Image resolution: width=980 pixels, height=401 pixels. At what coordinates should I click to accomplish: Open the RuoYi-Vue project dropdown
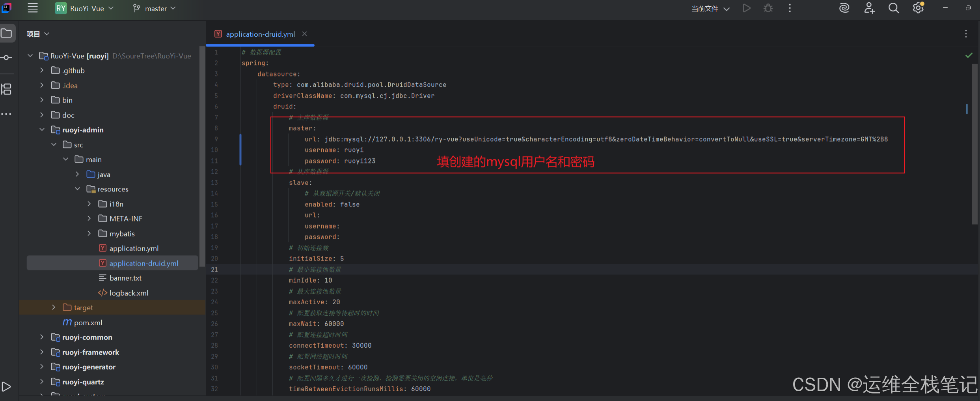pyautogui.click(x=92, y=8)
